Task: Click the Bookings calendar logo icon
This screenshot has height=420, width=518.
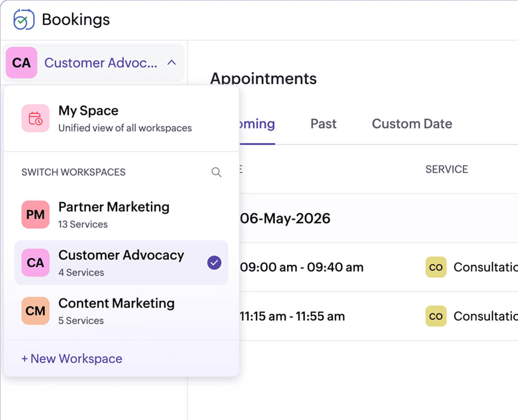Action: pos(24,19)
